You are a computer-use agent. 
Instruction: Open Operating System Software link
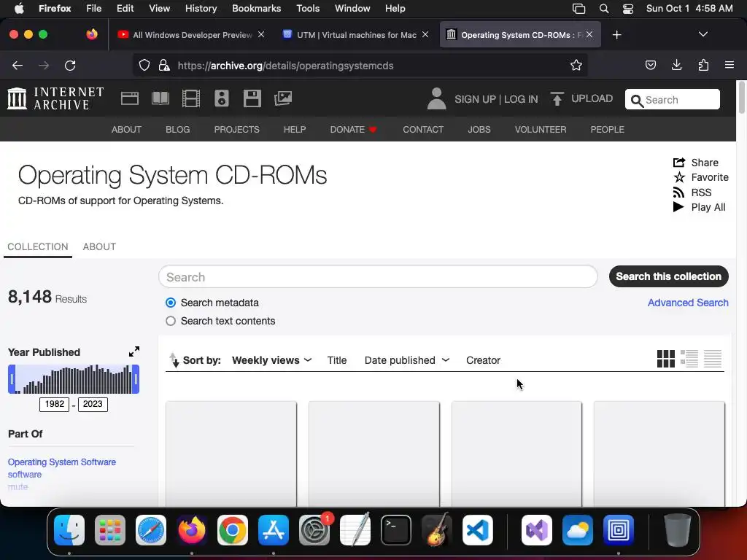(x=62, y=462)
